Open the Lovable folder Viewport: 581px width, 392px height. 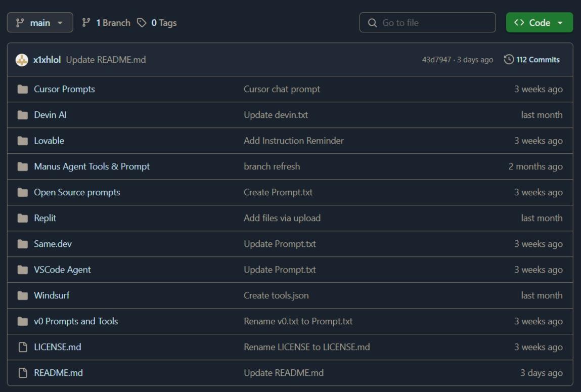pyautogui.click(x=49, y=141)
